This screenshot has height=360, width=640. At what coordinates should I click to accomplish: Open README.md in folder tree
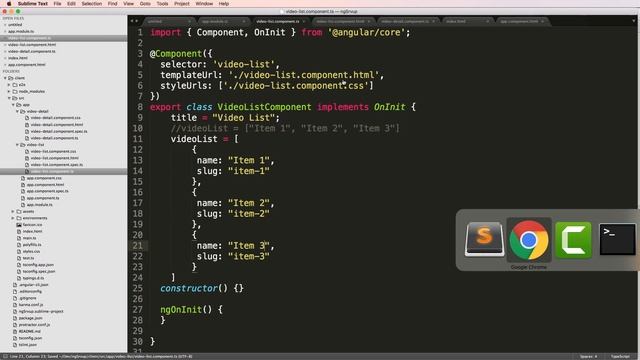tap(29, 331)
